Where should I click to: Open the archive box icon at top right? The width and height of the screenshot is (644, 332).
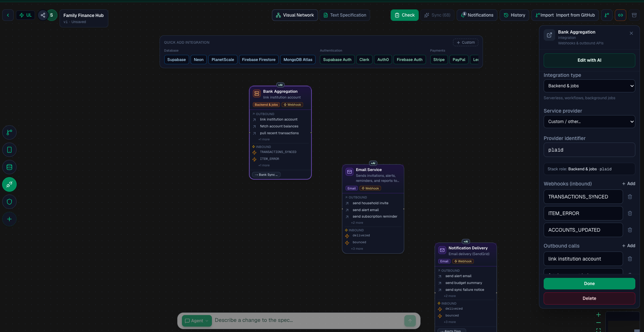[634, 15]
